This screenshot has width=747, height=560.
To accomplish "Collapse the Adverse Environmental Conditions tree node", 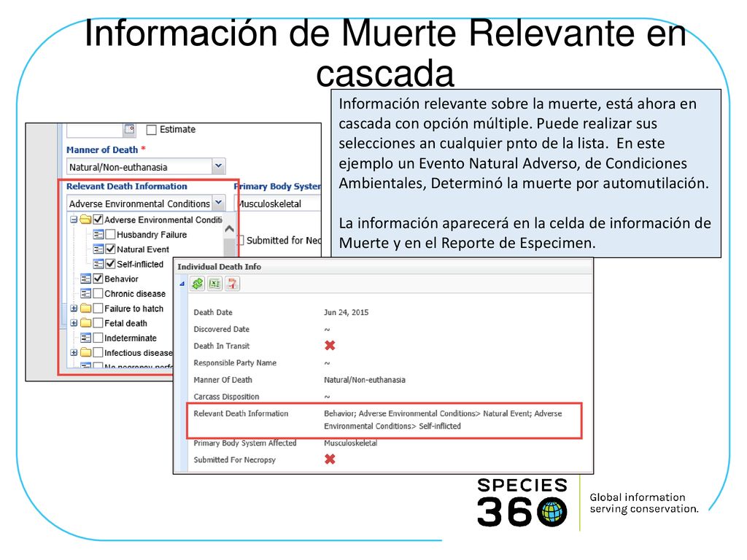I will tap(74, 219).
